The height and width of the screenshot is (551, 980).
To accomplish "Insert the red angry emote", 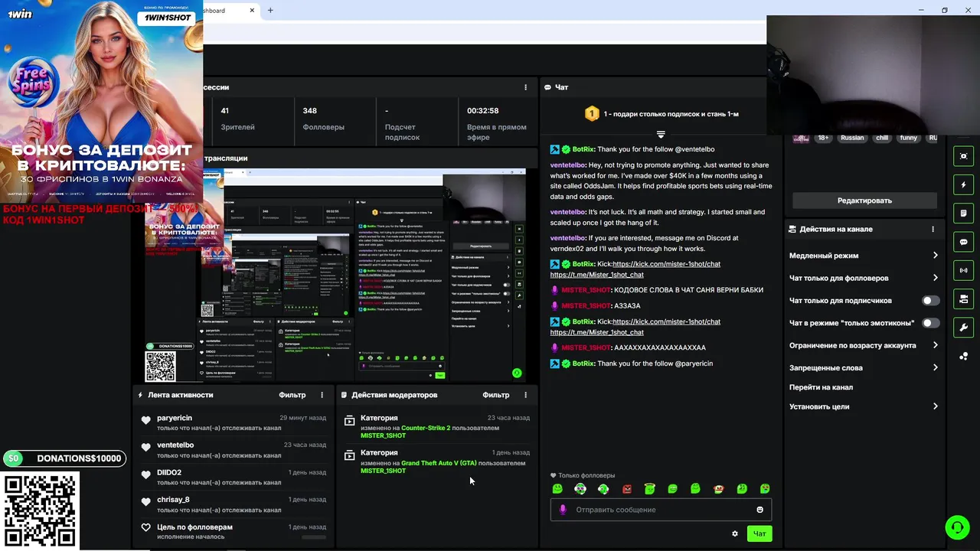I will pos(626,489).
